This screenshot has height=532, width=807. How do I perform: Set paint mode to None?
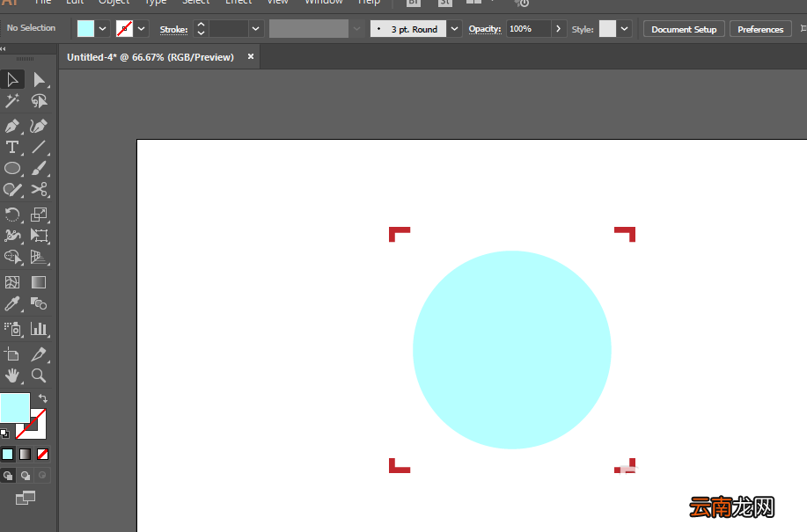click(x=43, y=455)
